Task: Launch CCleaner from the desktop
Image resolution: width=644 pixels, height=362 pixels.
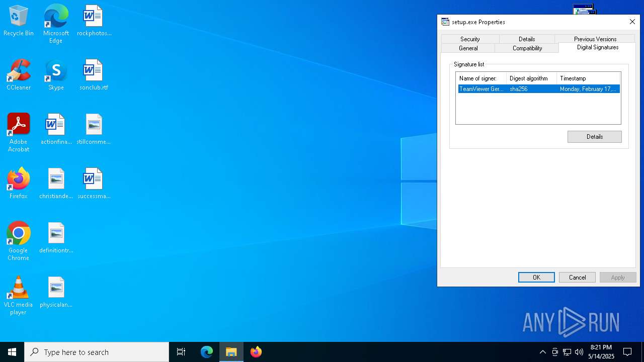Action: (19, 74)
